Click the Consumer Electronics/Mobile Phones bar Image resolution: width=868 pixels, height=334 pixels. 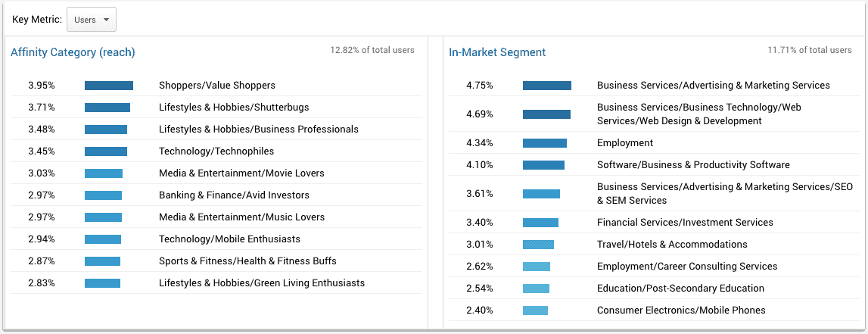click(x=535, y=311)
